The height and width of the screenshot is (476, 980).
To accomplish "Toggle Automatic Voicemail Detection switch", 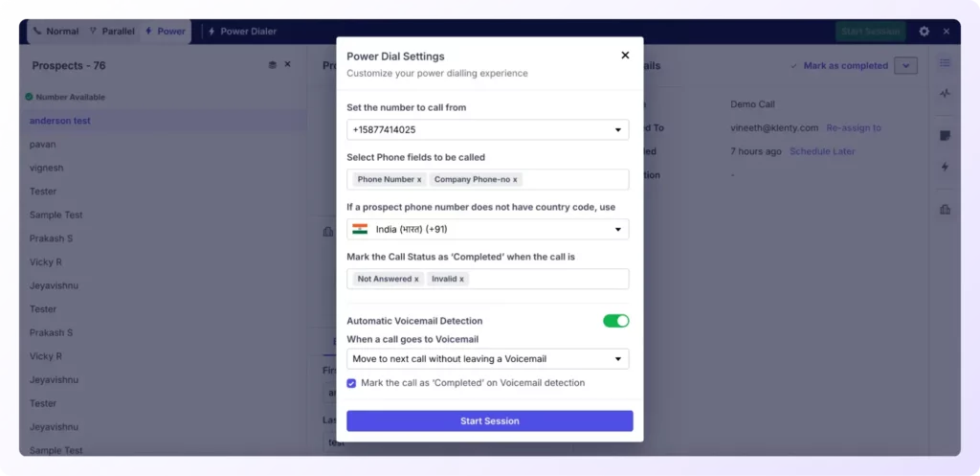I will (615, 321).
